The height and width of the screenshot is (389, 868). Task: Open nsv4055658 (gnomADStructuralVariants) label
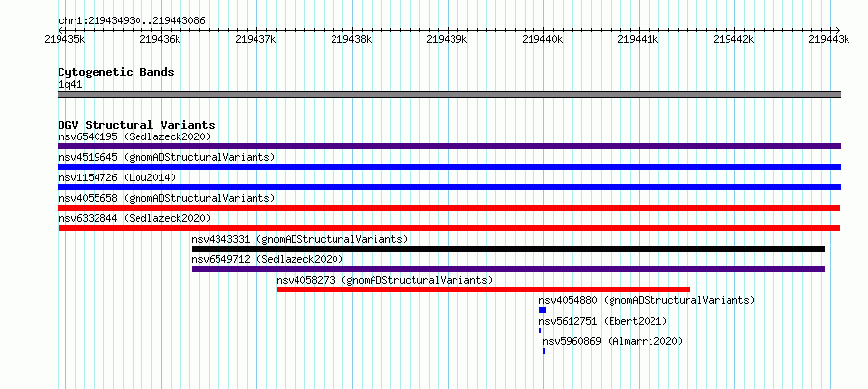click(167, 198)
